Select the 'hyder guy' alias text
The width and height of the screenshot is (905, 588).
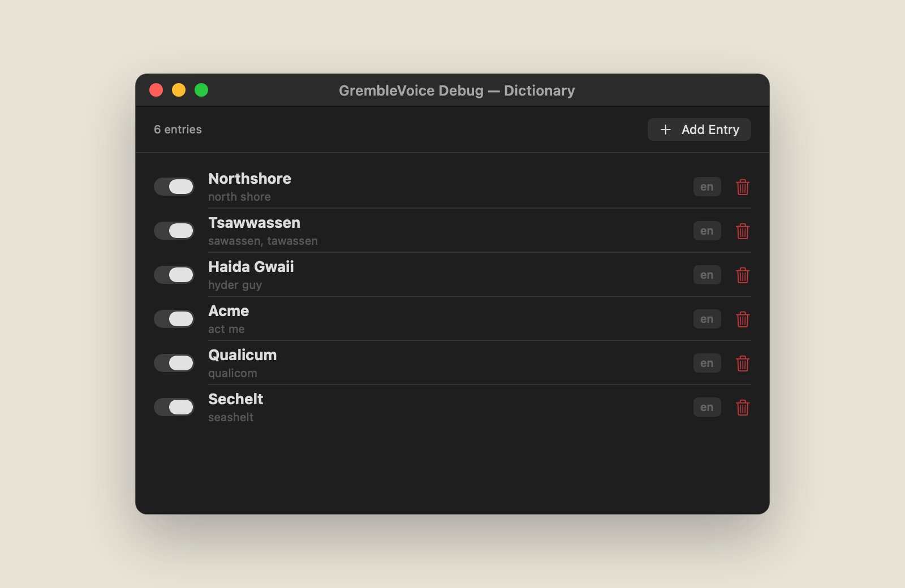click(x=235, y=285)
